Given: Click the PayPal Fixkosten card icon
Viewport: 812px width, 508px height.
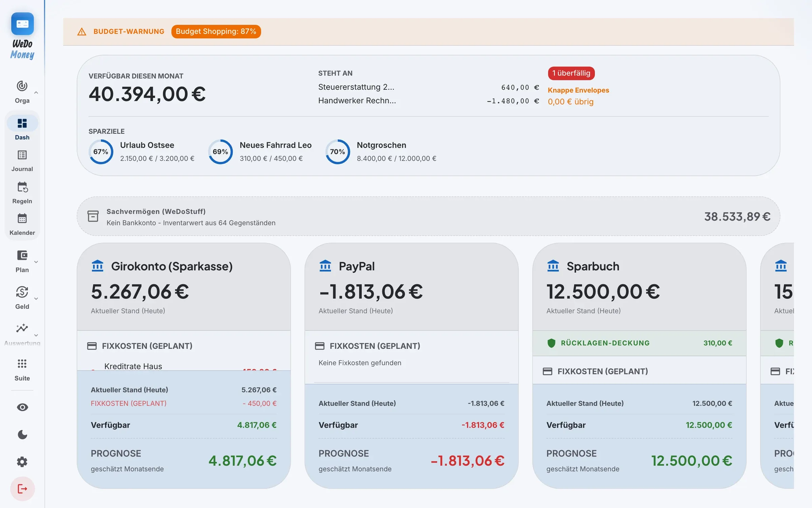Looking at the screenshot, I should tap(320, 346).
